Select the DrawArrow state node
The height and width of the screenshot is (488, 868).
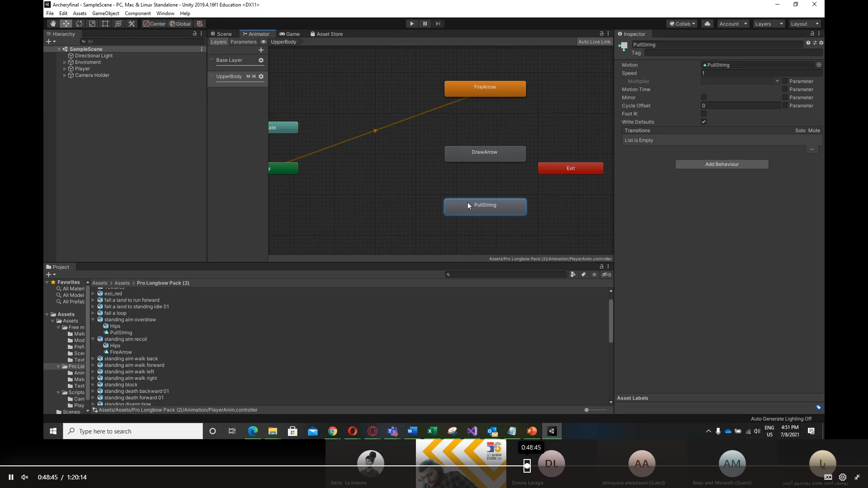tap(485, 154)
